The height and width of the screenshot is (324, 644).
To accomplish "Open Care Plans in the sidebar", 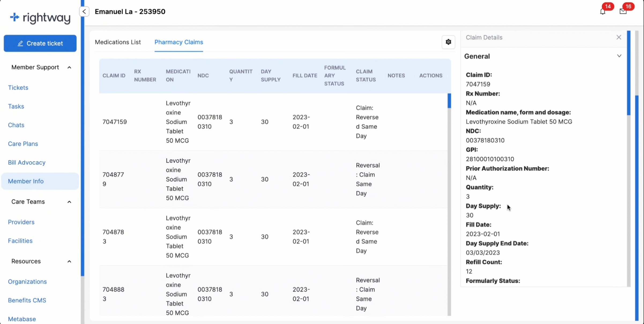I will pos(23,143).
